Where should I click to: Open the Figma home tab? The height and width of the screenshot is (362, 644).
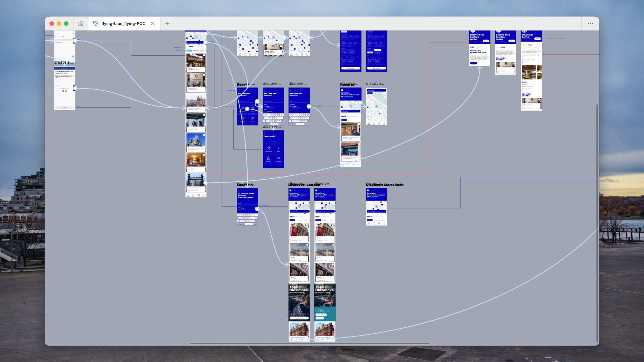point(81,23)
